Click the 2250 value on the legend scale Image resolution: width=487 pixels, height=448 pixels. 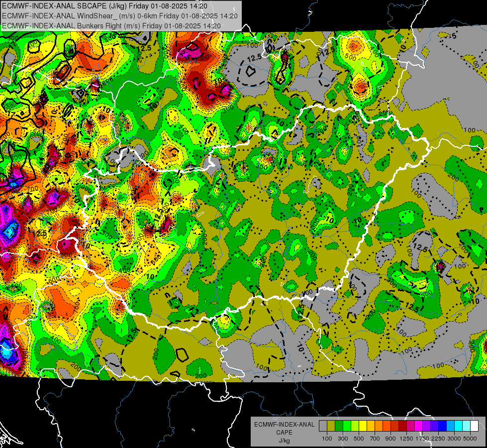[439, 439]
